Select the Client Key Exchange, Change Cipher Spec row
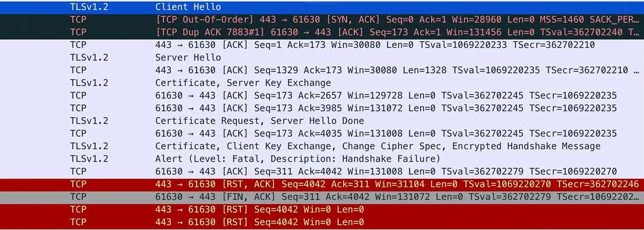644x230 pixels. pos(322,146)
